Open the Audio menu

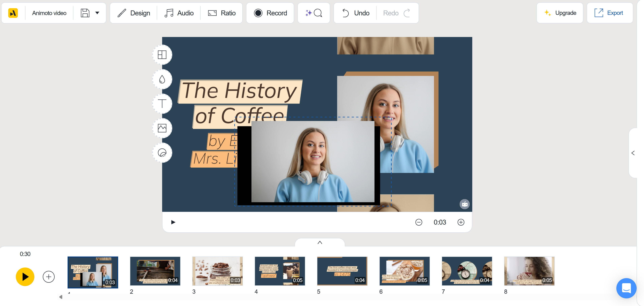point(179,13)
